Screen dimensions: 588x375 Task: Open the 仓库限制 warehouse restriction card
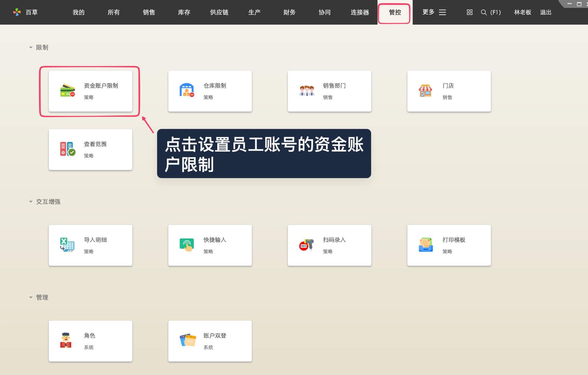[210, 91]
